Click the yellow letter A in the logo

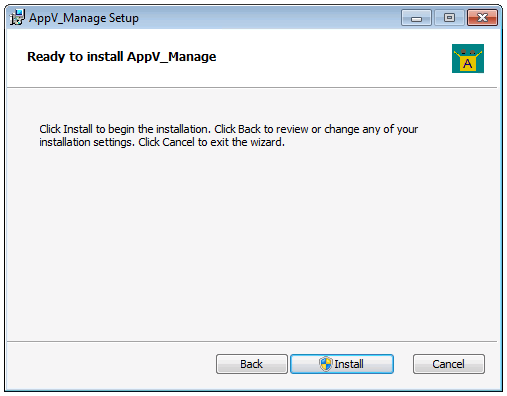pos(468,63)
